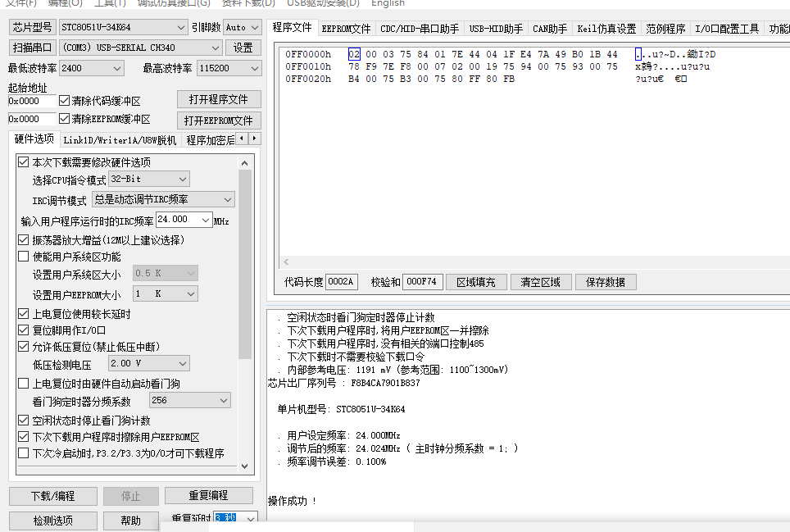Open CDC/HID-串口助手 tab
Screen dimensions: 790x532
tap(420, 29)
